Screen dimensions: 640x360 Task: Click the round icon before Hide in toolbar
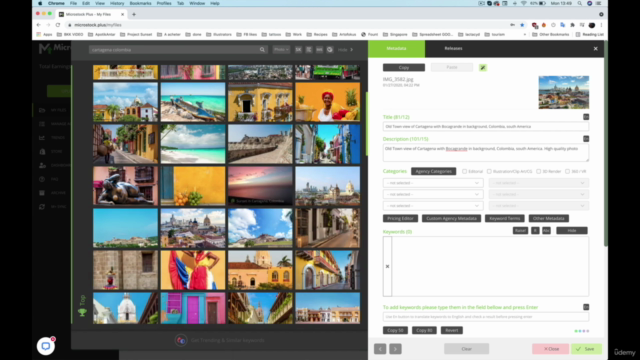[x=330, y=50]
